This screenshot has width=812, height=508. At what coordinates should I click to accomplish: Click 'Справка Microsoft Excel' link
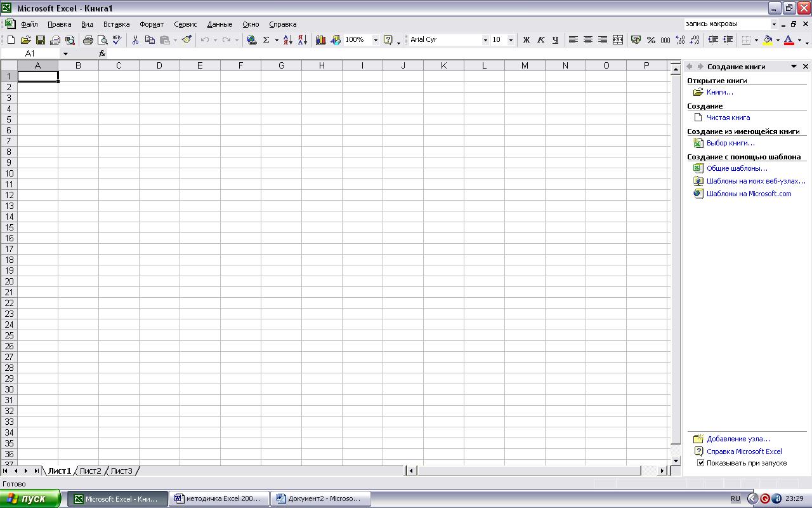[744, 451]
